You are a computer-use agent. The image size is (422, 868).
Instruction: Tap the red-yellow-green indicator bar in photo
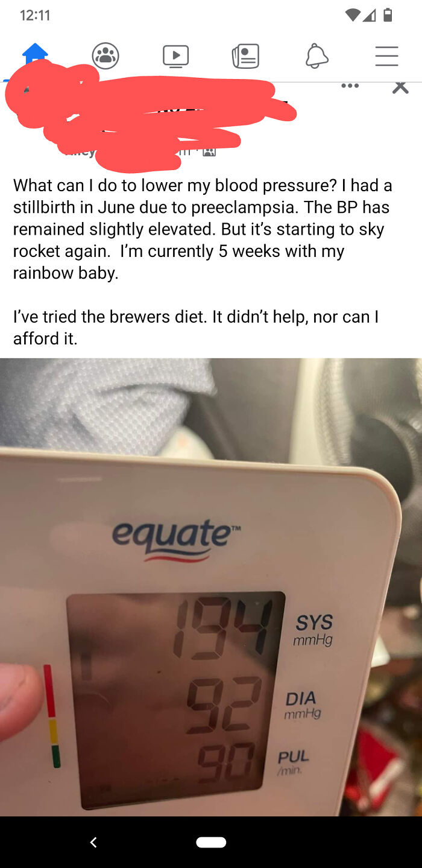tap(51, 716)
